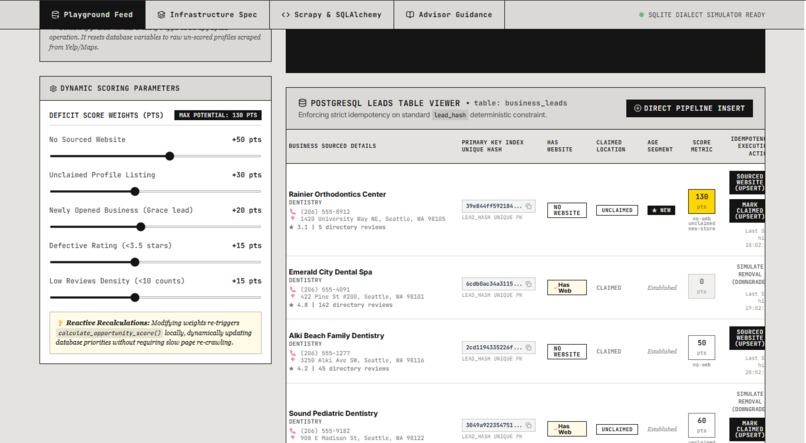Viewport: 806px width, 443px height.
Task: Click the 130 pts score of Rainier Orthodontics
Action: [x=702, y=201]
